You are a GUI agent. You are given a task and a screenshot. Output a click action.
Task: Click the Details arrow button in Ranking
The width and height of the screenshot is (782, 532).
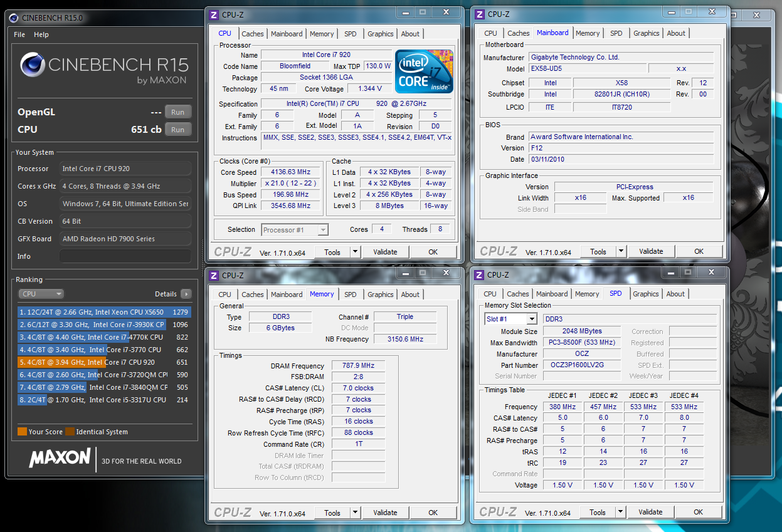point(186,294)
